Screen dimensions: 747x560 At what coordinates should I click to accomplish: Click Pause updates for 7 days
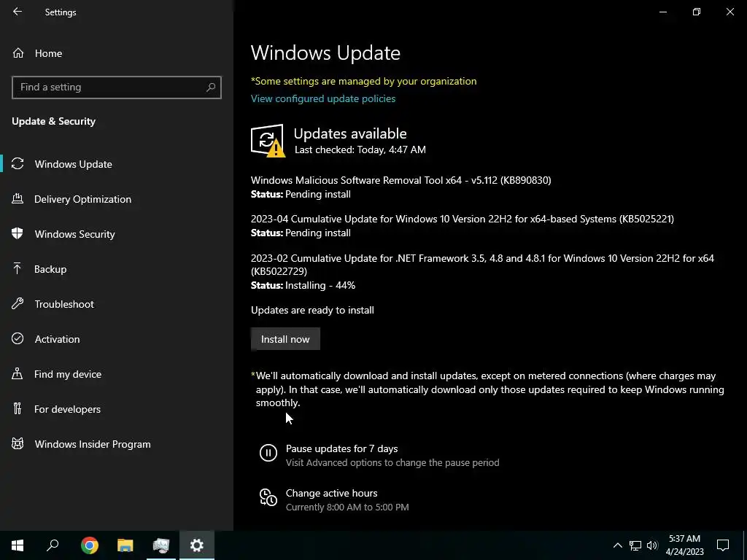341,448
